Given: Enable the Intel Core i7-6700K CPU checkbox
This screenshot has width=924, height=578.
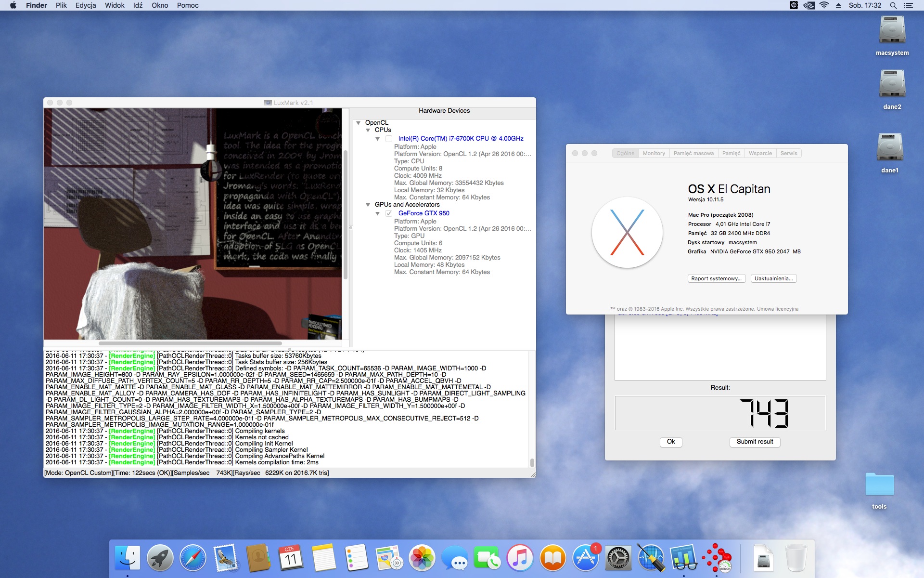Looking at the screenshot, I should tap(389, 139).
